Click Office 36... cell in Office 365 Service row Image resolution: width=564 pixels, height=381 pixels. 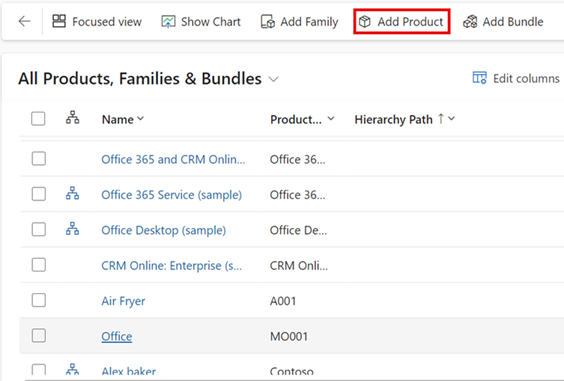coord(297,195)
